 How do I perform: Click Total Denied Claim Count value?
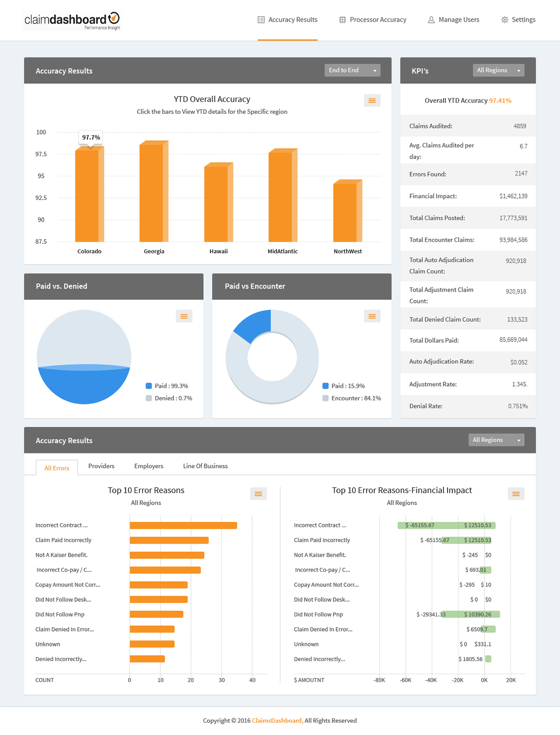pyautogui.click(x=517, y=319)
